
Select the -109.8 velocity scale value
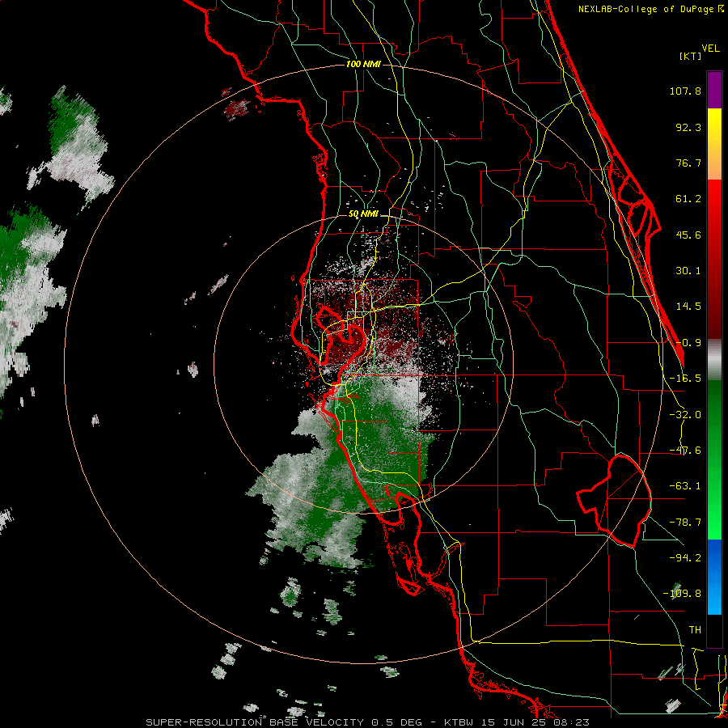coord(682,594)
